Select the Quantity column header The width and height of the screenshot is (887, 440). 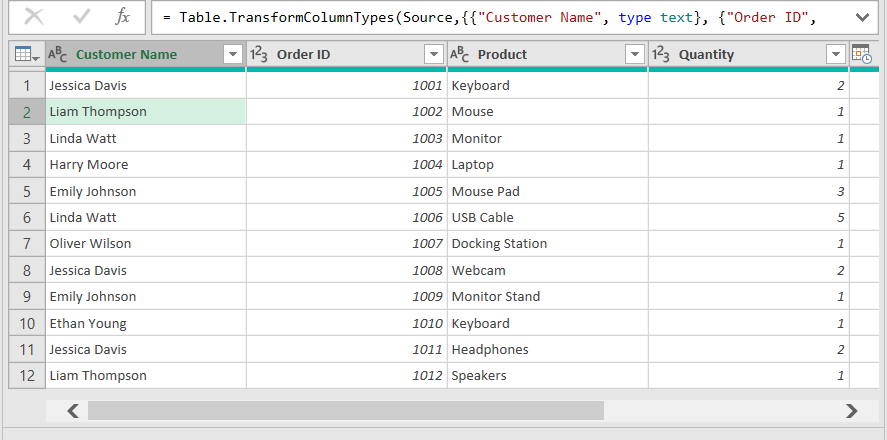coord(748,55)
